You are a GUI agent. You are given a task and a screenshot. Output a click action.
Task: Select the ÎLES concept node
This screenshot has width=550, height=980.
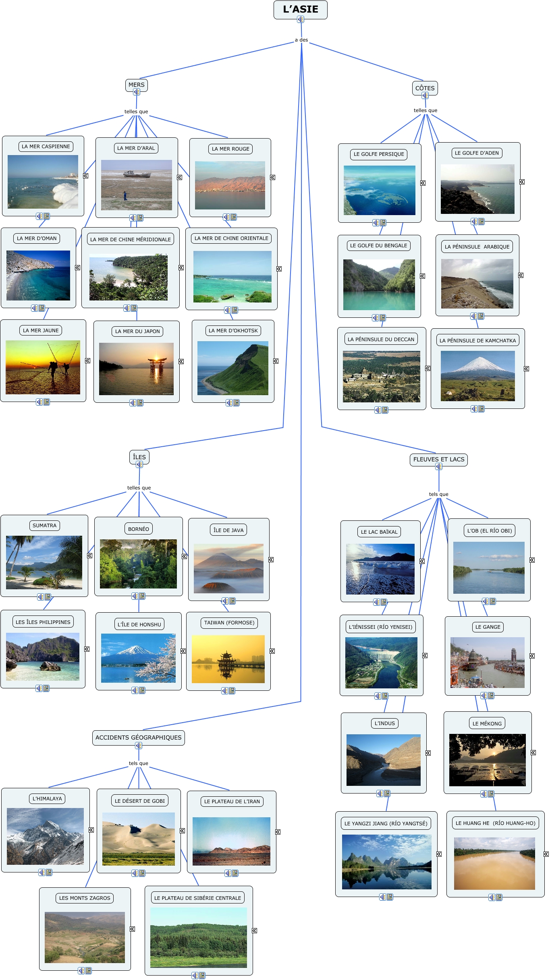pos(139,457)
